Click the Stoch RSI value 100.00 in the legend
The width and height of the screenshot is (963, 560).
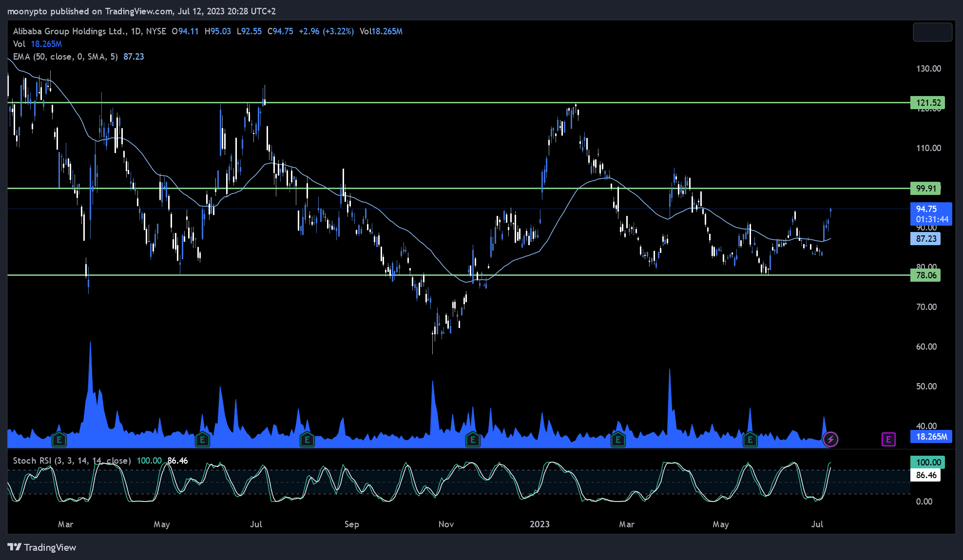click(x=149, y=461)
